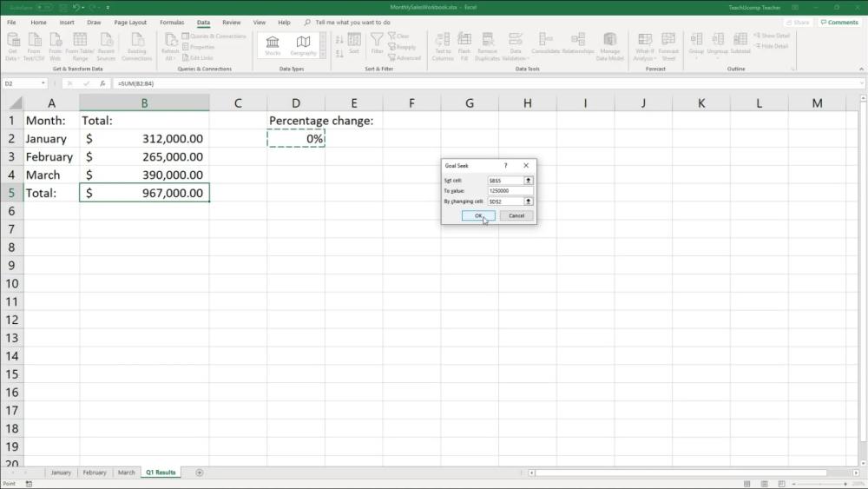Click the Set cell input field
Viewport: 868px width, 489px height.
click(x=505, y=181)
